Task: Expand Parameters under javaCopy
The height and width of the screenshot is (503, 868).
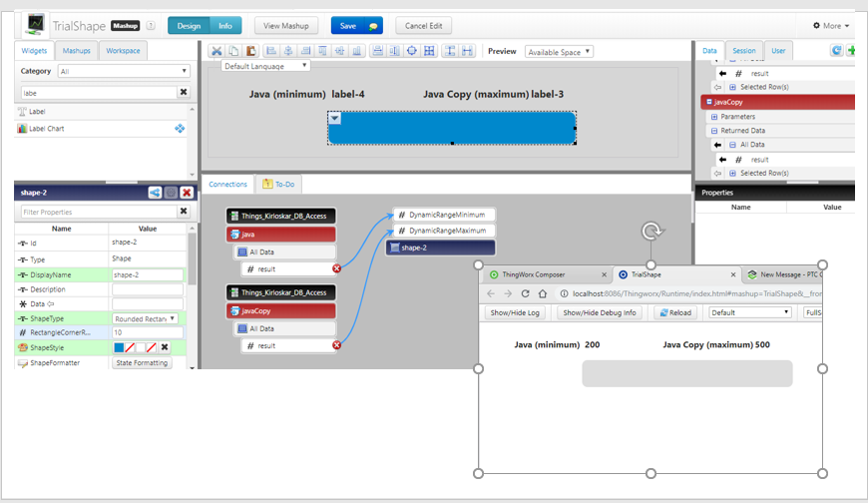Action: (x=714, y=117)
